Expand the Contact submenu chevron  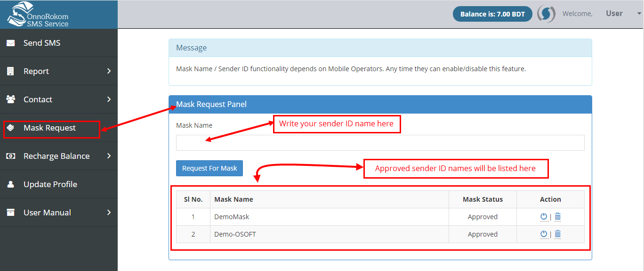click(x=109, y=99)
